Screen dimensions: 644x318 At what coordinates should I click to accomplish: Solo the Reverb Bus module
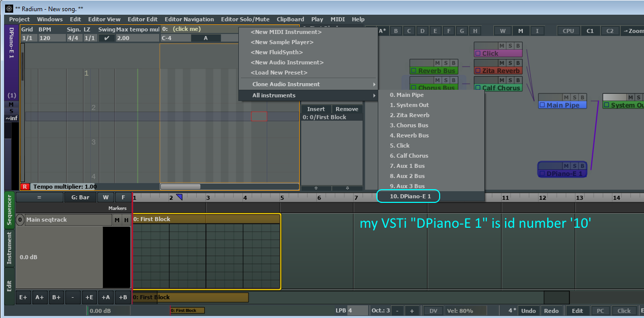click(x=446, y=63)
